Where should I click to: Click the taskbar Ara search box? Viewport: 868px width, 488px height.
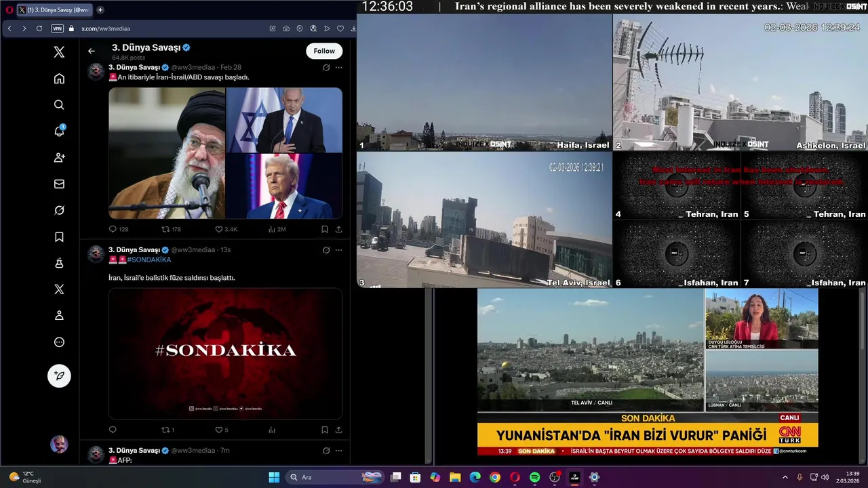335,477
